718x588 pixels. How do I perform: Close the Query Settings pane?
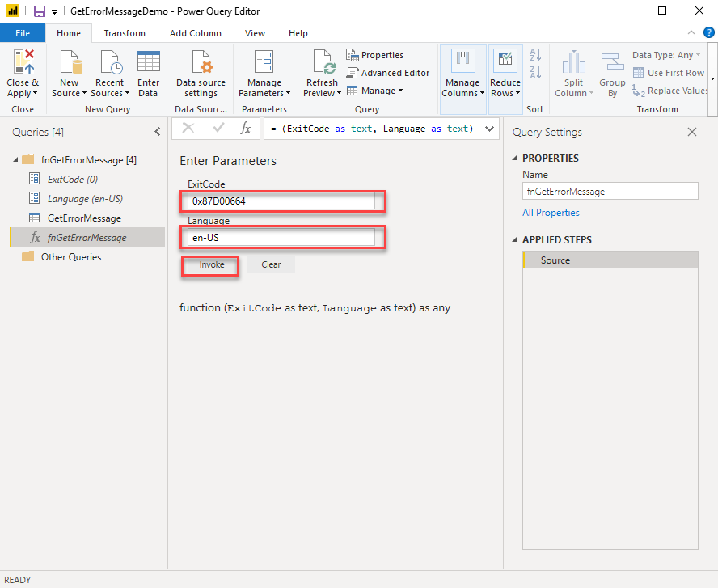coord(692,132)
